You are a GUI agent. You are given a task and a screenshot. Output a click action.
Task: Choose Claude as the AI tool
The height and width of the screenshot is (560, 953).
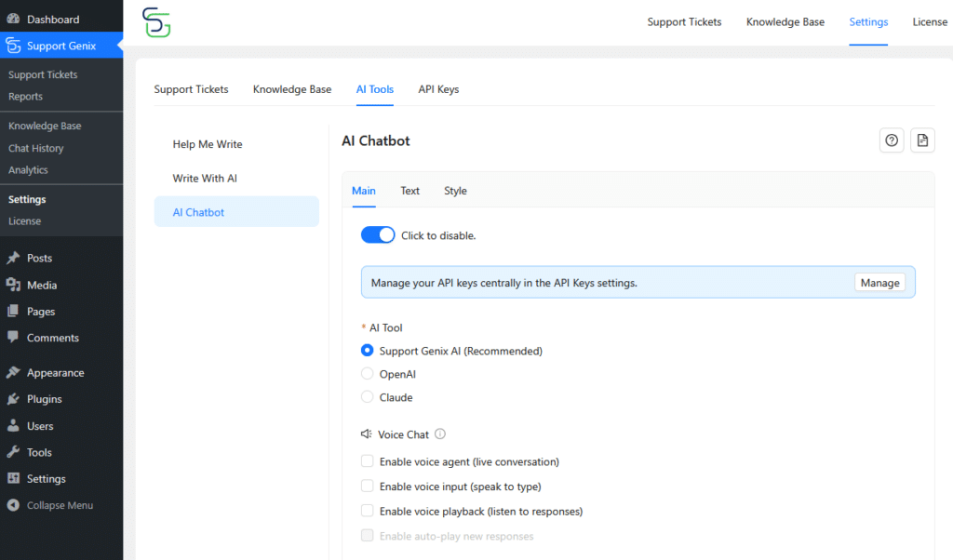(368, 397)
